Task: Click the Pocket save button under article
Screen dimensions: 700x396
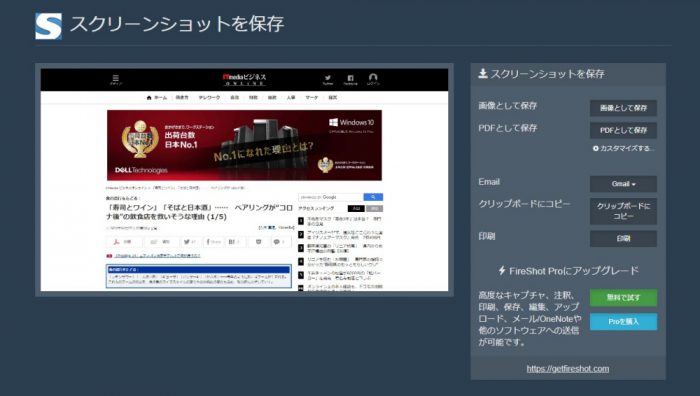Action: pyautogui.click(x=258, y=242)
